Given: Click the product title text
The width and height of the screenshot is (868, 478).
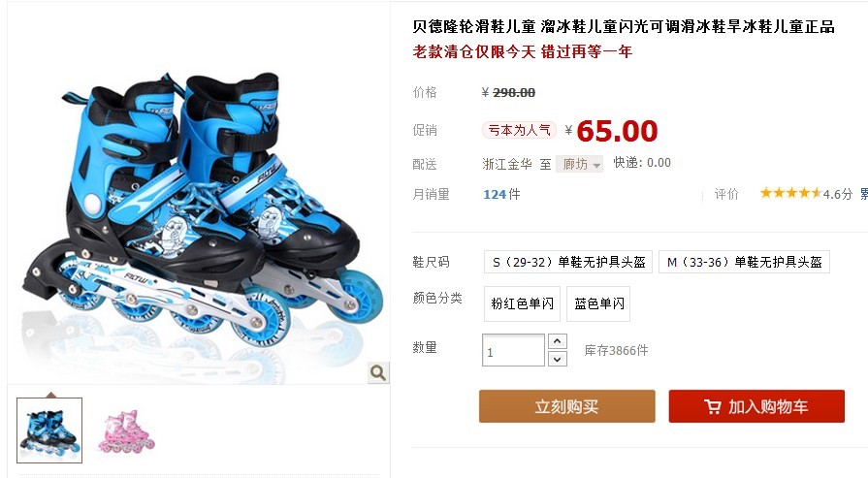Looking at the screenshot, I should click(x=624, y=26).
